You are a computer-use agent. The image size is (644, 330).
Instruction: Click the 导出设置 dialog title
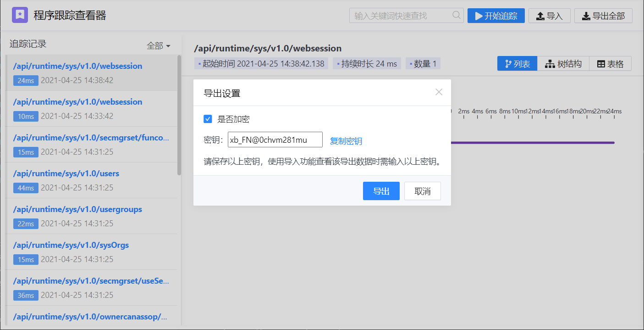coord(222,93)
